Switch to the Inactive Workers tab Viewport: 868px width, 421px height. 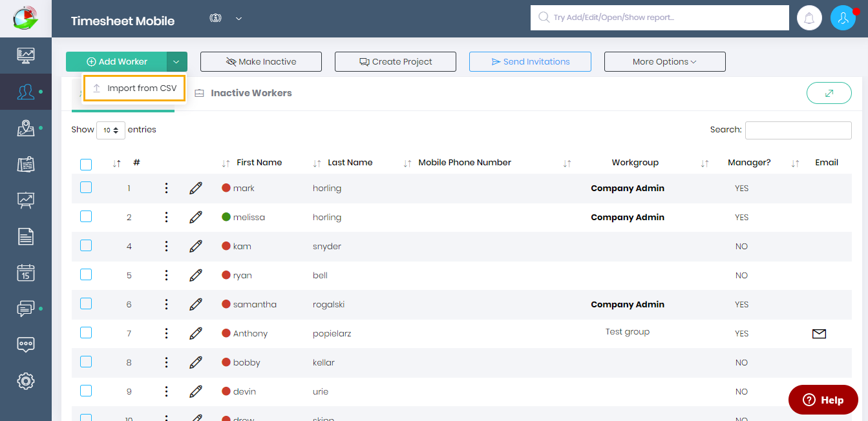[251, 93]
